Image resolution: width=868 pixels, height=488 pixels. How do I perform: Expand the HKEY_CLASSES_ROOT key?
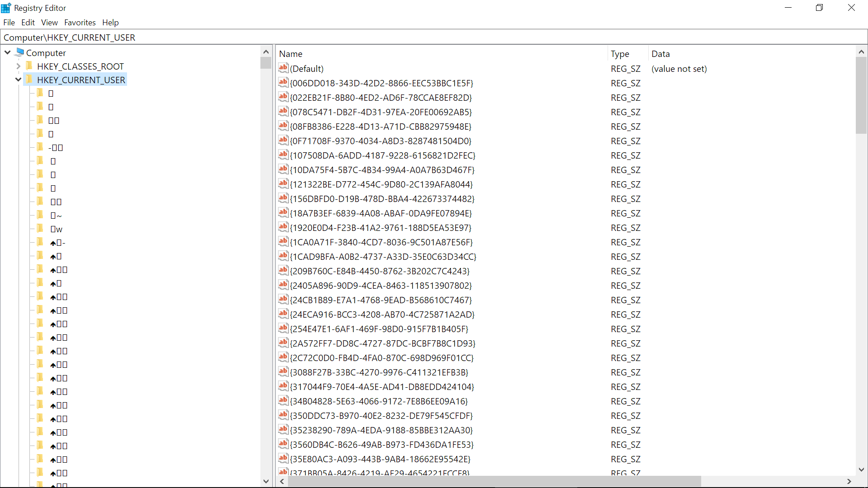[x=18, y=66]
